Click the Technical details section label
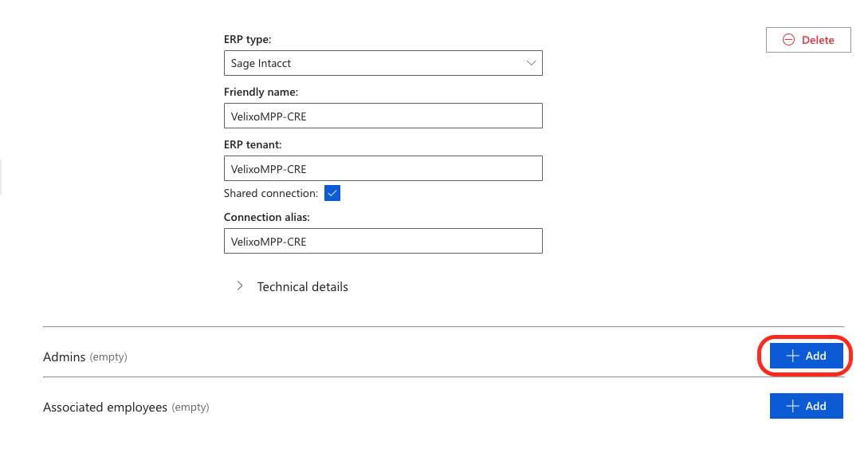 tap(302, 286)
